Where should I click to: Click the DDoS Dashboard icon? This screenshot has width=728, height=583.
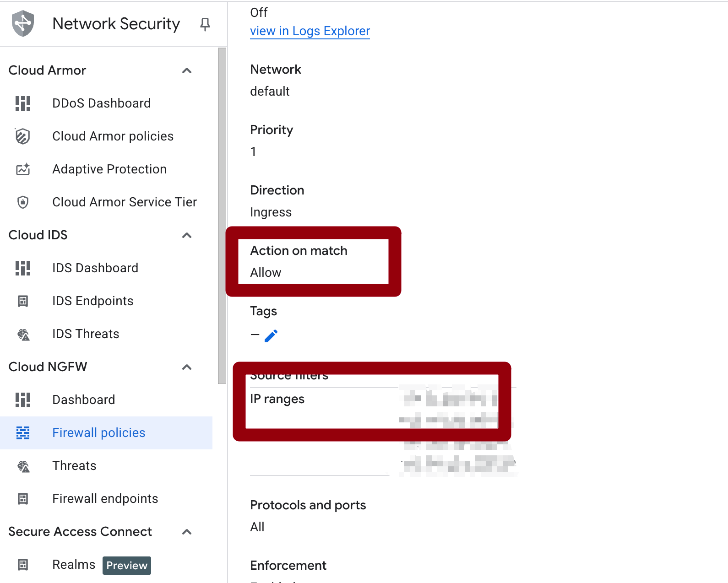[x=23, y=103]
